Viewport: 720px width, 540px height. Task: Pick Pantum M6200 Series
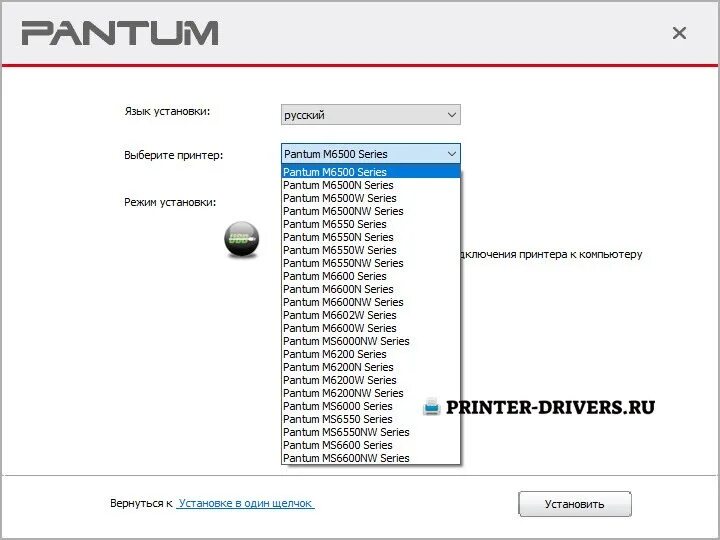pos(371,354)
